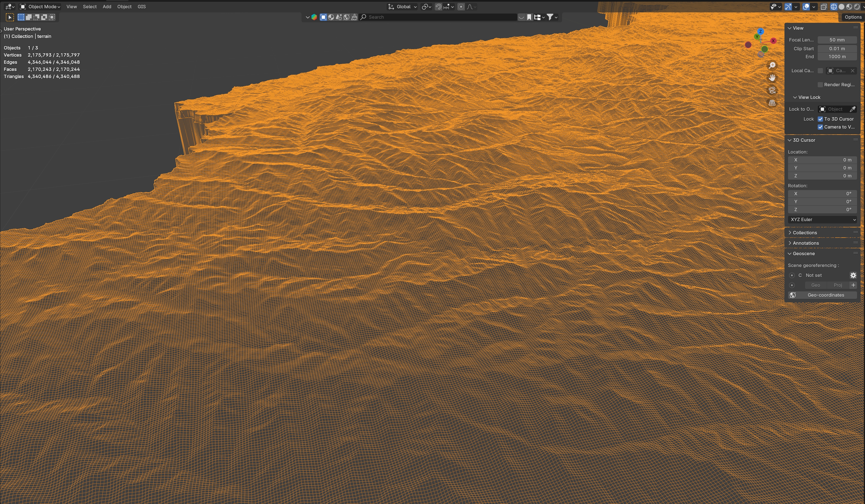
Task: Enable wireframe viewport shading
Action: (833, 7)
